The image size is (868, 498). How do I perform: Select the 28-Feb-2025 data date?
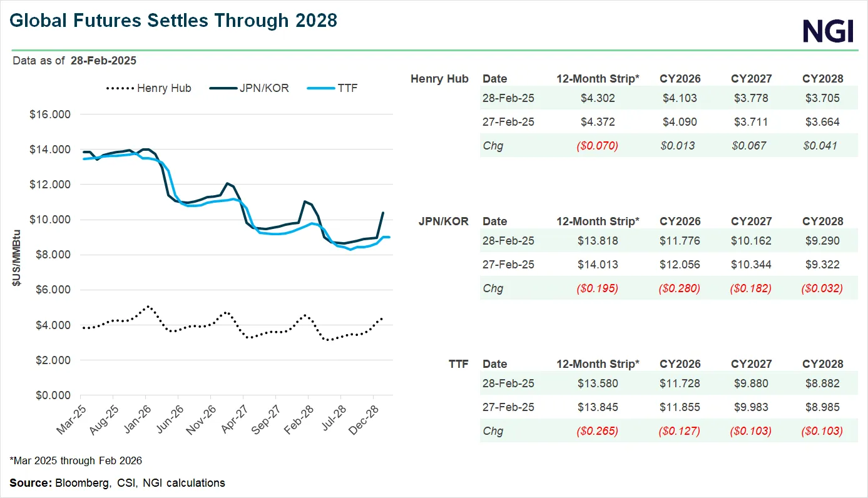pyautogui.click(x=103, y=61)
